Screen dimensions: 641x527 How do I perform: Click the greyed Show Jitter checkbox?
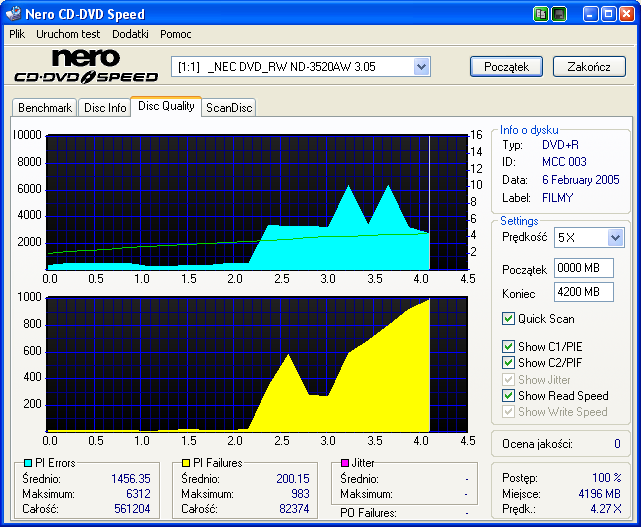[508, 379]
